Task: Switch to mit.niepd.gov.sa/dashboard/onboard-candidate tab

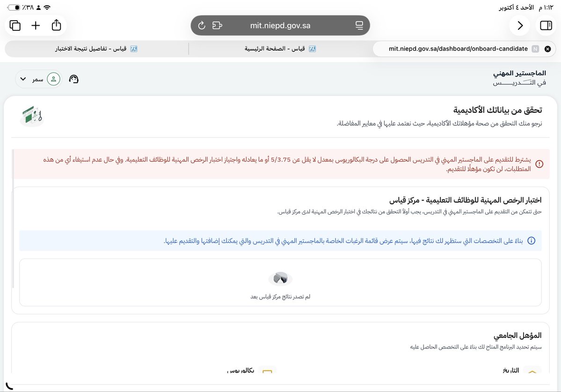Action: click(464, 49)
